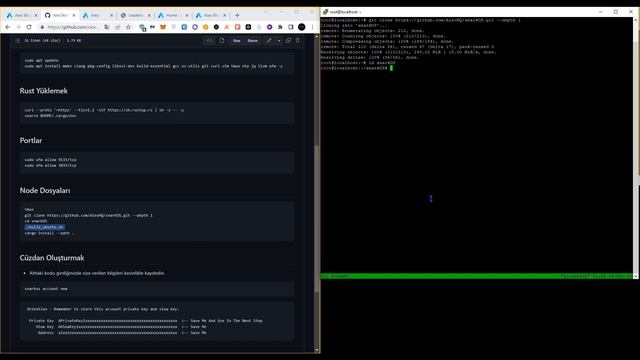Switch to the Home tab
Image resolution: width=640 pixels, height=360 pixels.
(x=173, y=15)
